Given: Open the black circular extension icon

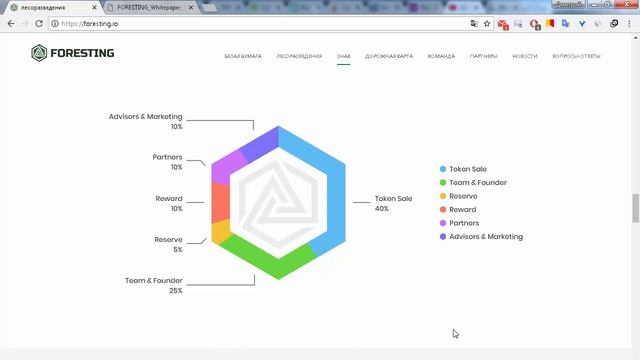Looking at the screenshot, I should [614, 24].
